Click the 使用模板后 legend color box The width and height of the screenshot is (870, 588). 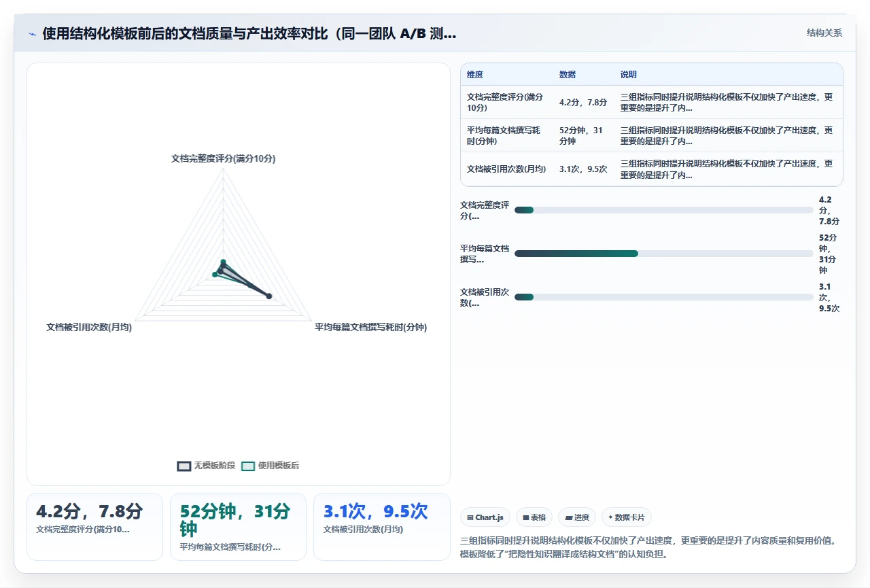tap(248, 466)
